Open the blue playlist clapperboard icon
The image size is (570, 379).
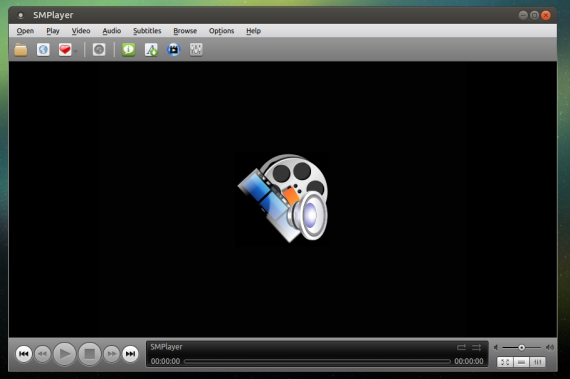[174, 49]
